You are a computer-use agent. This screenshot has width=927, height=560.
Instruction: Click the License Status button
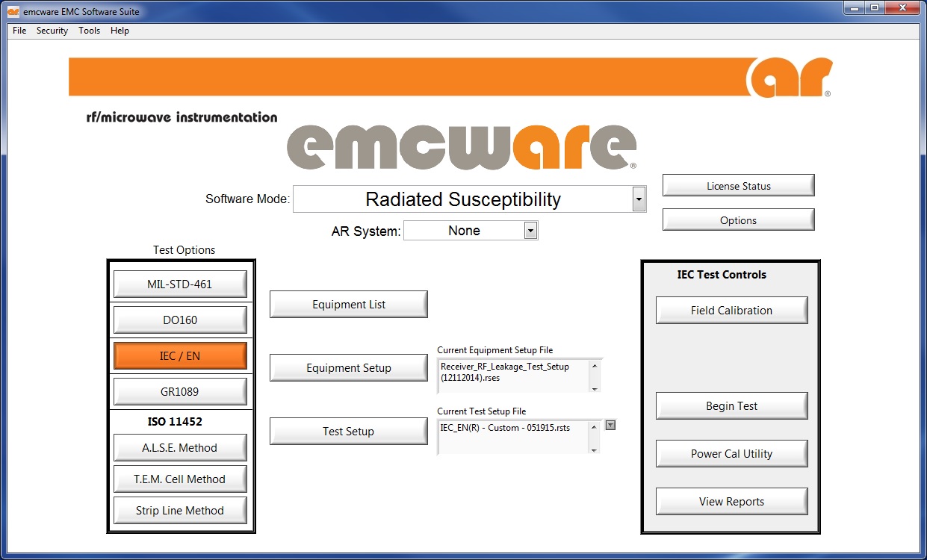tap(738, 186)
